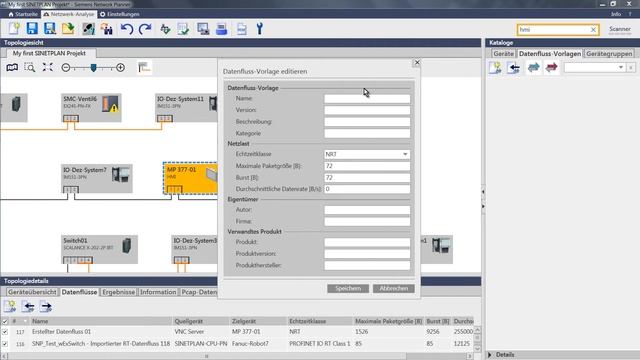This screenshot has height=360, width=640.
Task: Select the Gerätegruppen catalog tab
Action: pyautogui.click(x=609, y=53)
